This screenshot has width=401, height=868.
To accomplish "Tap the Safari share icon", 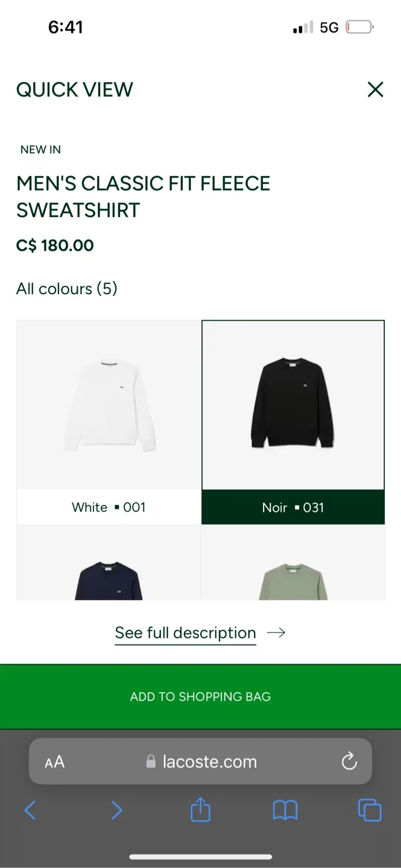I will [x=200, y=810].
